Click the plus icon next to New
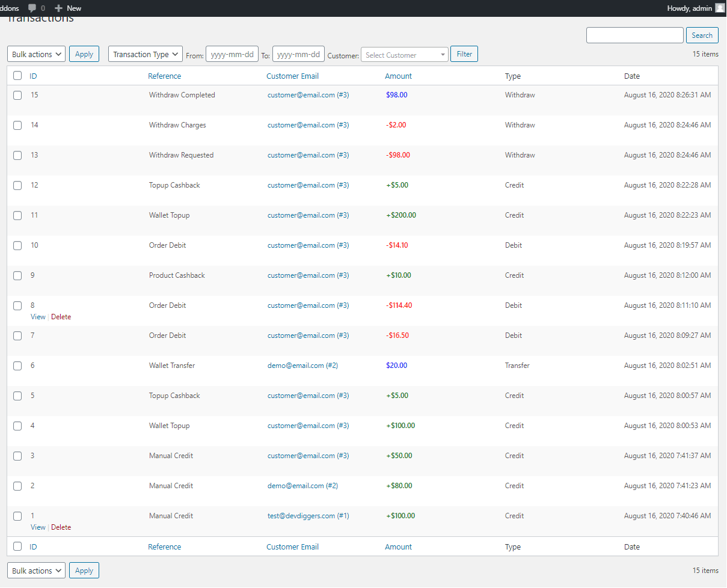The image size is (727, 588). point(57,8)
